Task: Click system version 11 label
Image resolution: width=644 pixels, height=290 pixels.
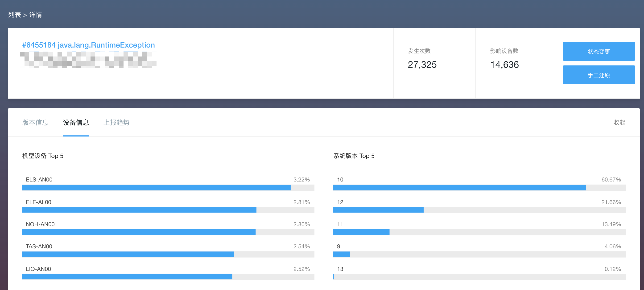Action: (x=340, y=224)
